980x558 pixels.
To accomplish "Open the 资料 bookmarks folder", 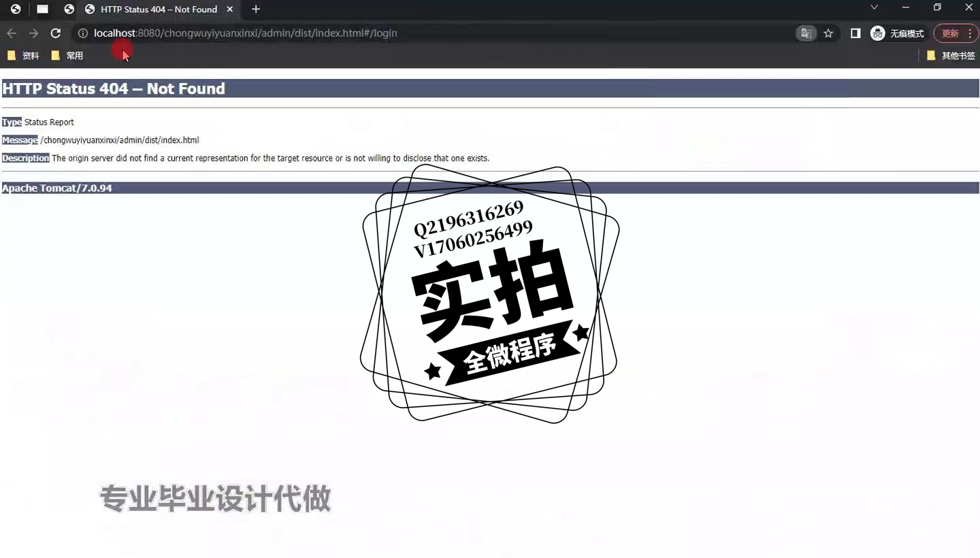I will click(24, 56).
